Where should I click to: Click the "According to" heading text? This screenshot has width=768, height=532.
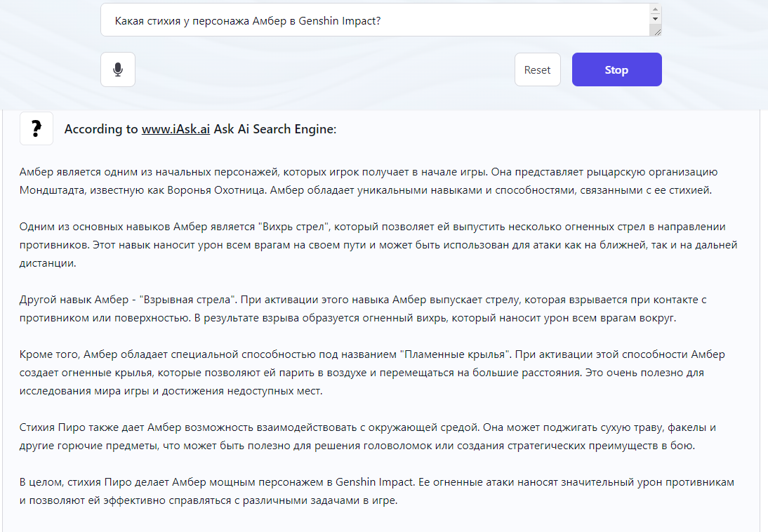coord(101,129)
